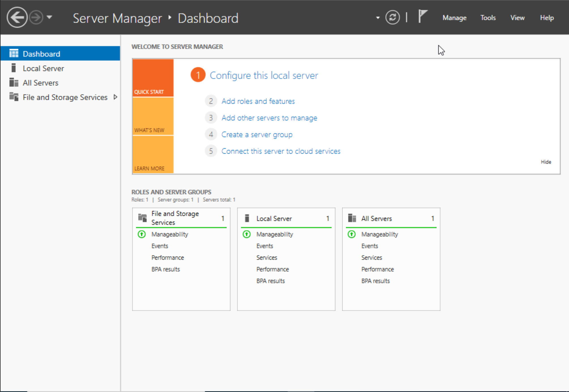This screenshot has width=569, height=392.
Task: Click the green Manageability status arrow under Local Server
Action: point(247,234)
